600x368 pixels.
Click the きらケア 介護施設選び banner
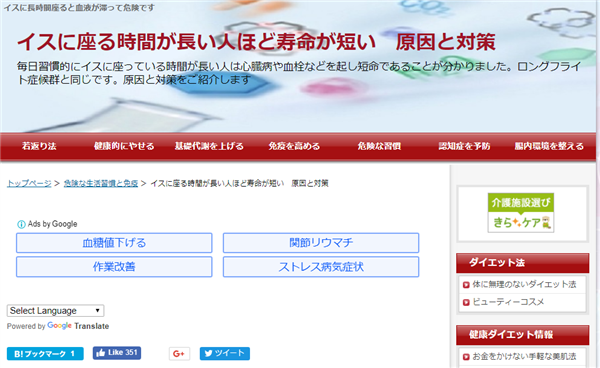pyautogui.click(x=521, y=213)
